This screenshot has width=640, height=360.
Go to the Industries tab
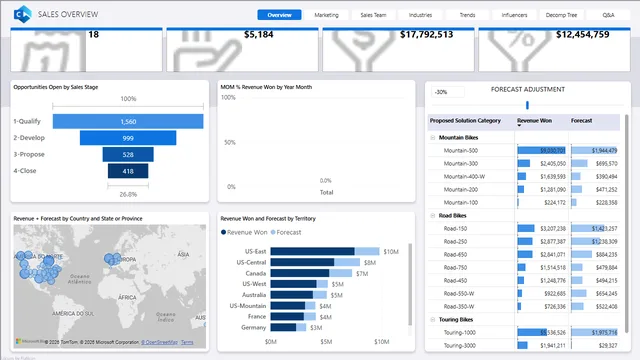[420, 15]
